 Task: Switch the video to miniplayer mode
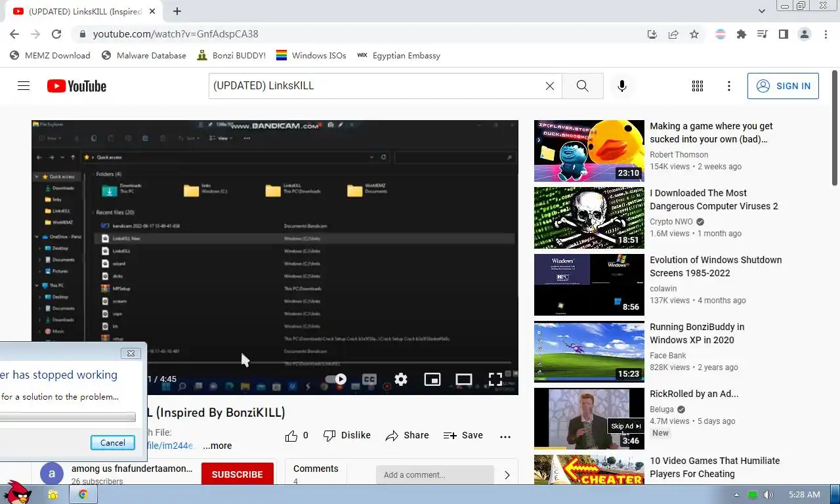click(432, 379)
